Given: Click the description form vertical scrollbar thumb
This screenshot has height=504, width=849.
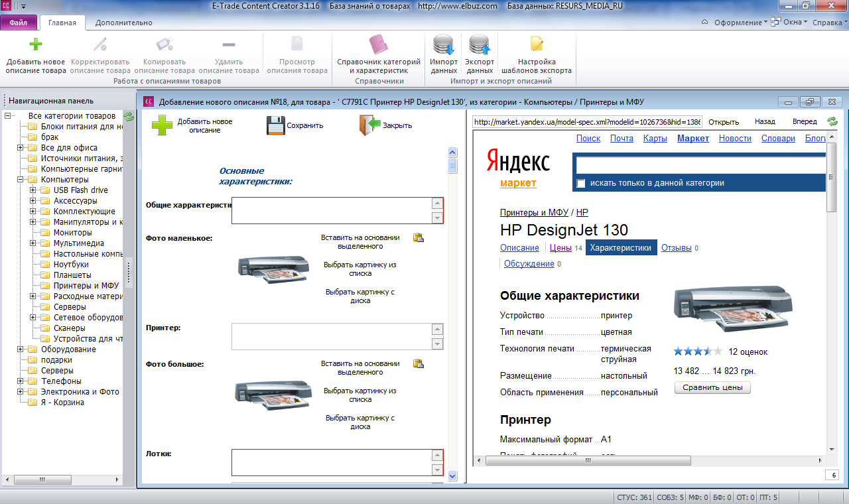Looking at the screenshot, I should tap(452, 165).
